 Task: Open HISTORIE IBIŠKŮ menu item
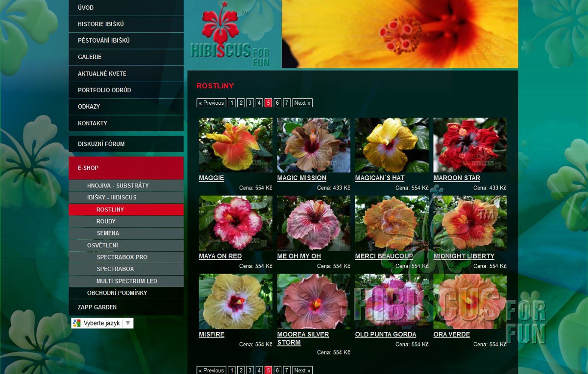click(126, 24)
